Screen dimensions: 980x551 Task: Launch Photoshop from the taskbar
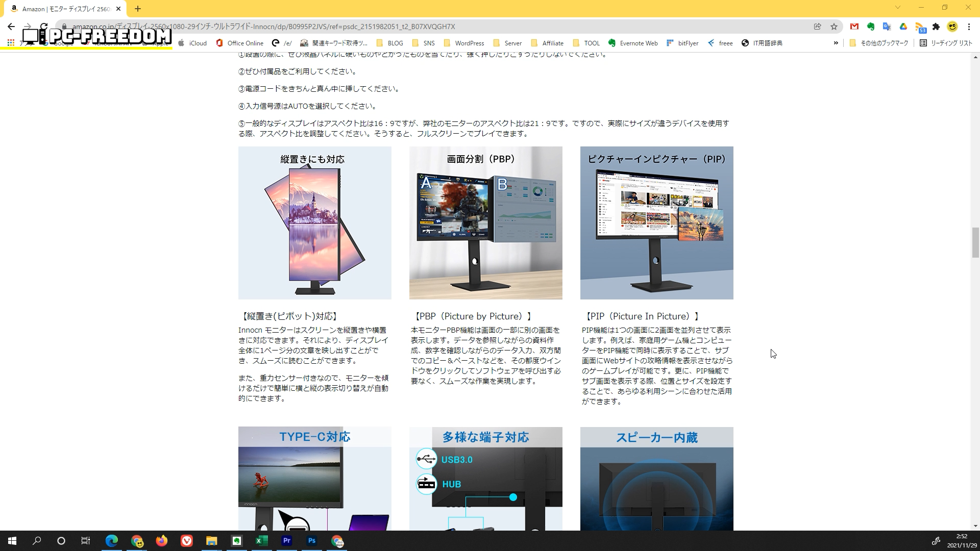point(312,541)
